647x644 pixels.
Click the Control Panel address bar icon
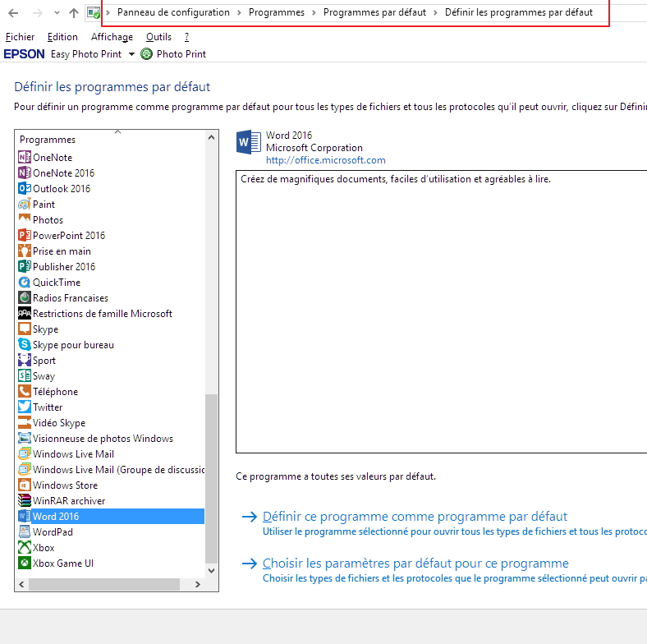pyautogui.click(x=94, y=13)
